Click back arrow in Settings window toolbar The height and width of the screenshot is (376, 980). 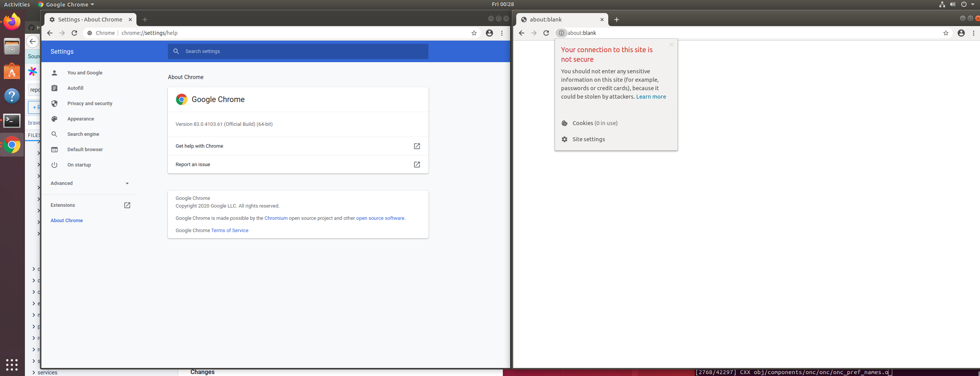click(50, 33)
